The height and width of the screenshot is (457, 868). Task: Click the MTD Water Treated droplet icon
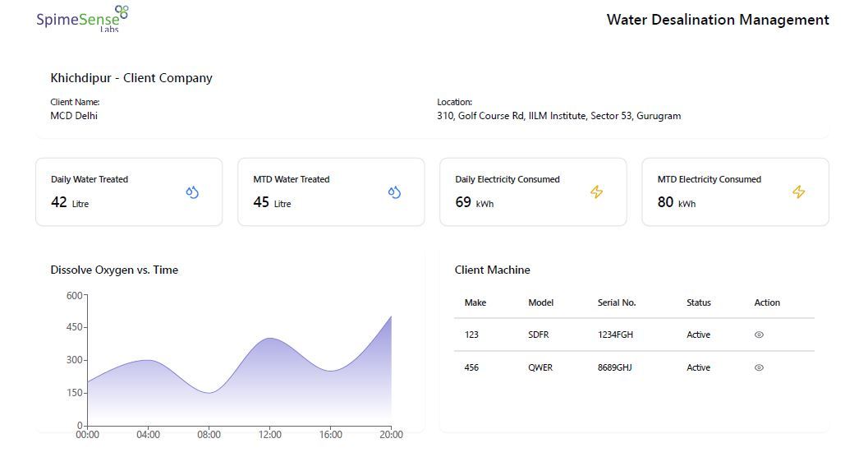pyautogui.click(x=394, y=192)
